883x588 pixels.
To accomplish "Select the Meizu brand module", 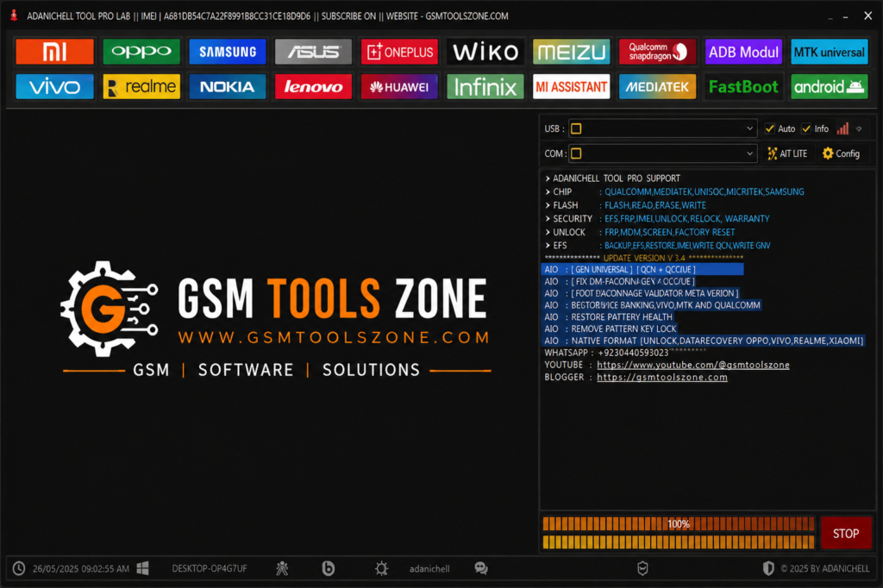I will [x=572, y=52].
